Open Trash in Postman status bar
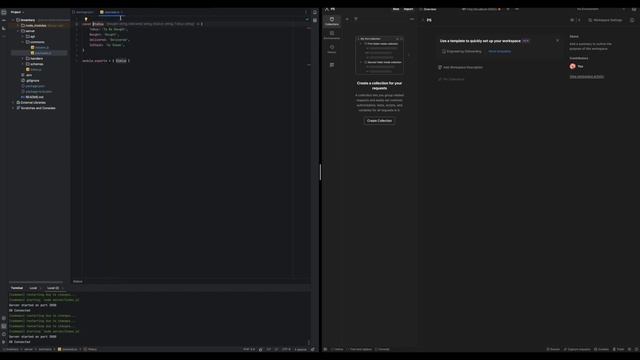Viewport: 640px width, 360px height. 618,349
